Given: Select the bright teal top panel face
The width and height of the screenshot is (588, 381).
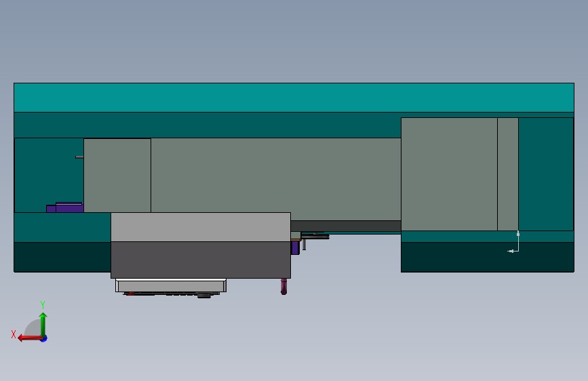Looking at the screenshot, I should point(294,98).
